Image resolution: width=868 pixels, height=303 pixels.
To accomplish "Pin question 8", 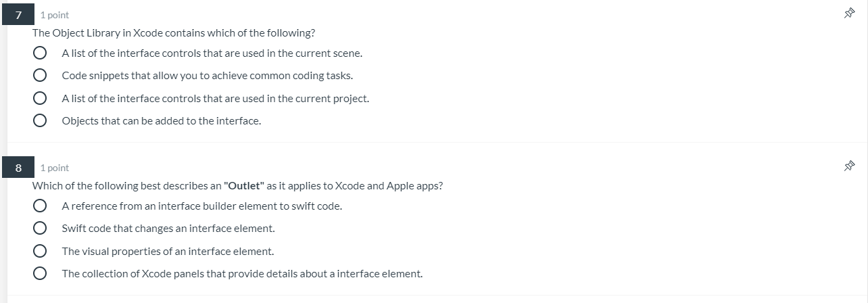I will tap(850, 166).
